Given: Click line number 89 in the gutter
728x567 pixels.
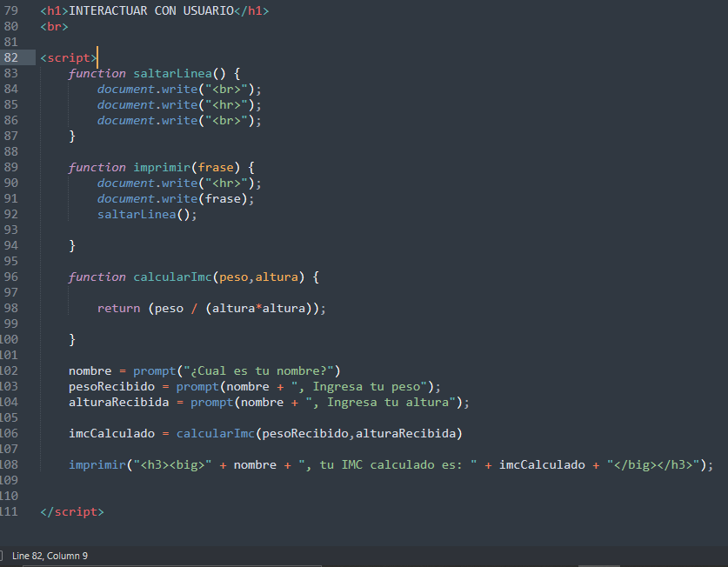Looking at the screenshot, I should click(11, 167).
